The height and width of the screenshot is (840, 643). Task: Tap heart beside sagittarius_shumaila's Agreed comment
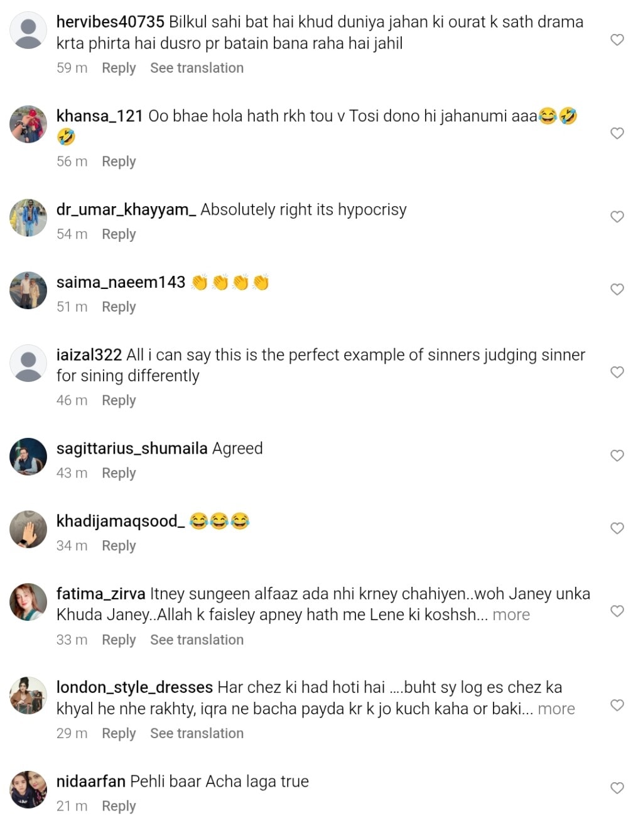[617, 455]
